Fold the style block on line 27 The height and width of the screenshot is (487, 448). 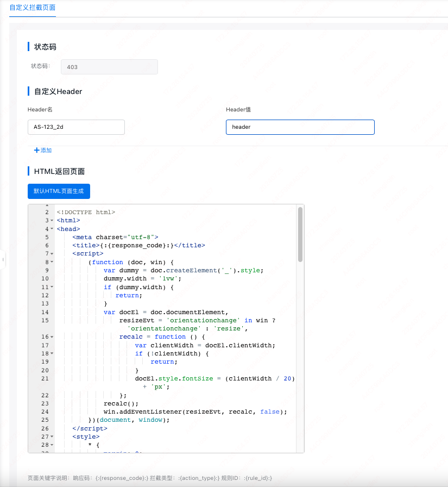pyautogui.click(x=52, y=436)
